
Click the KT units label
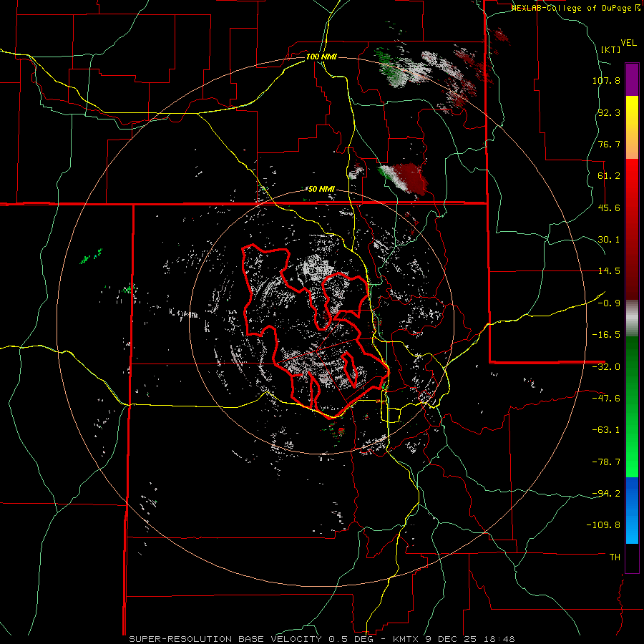point(611,49)
